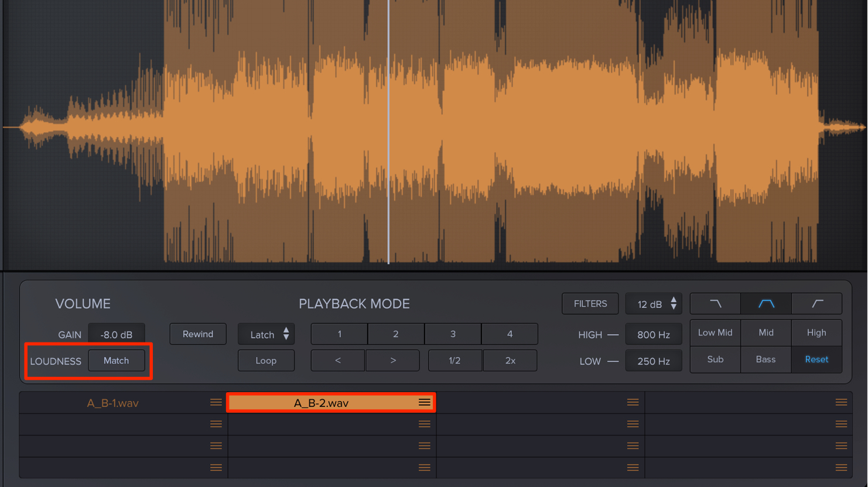Click the waveform playhead line
Image resolution: width=868 pixels, height=487 pixels.
(x=388, y=132)
